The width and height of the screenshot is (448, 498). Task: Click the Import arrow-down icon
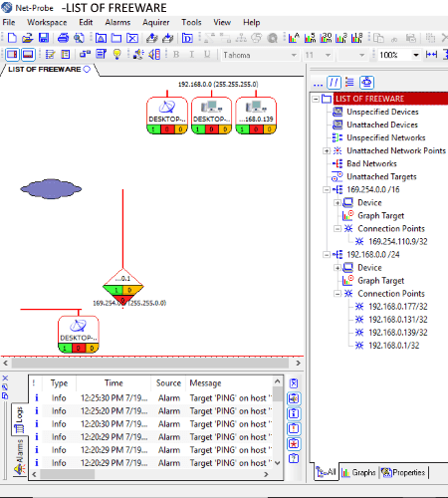pyautogui.click(x=168, y=38)
